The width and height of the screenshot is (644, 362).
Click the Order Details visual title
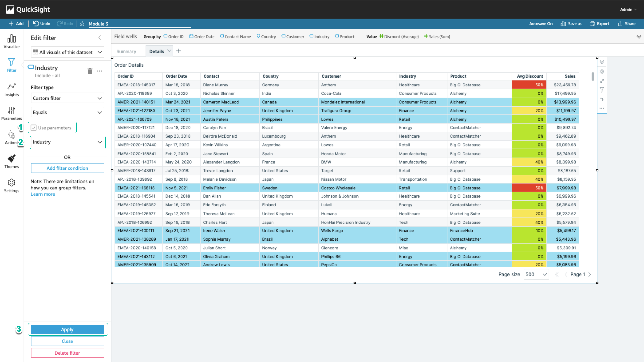click(x=129, y=65)
